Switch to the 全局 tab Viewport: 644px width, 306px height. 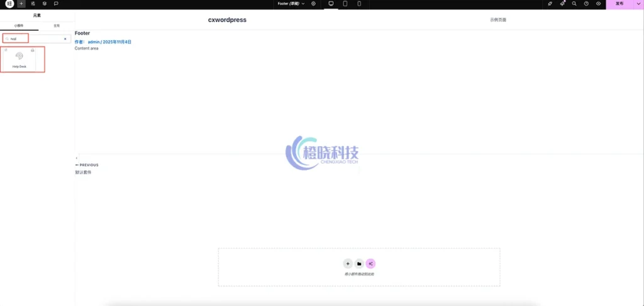[57, 26]
